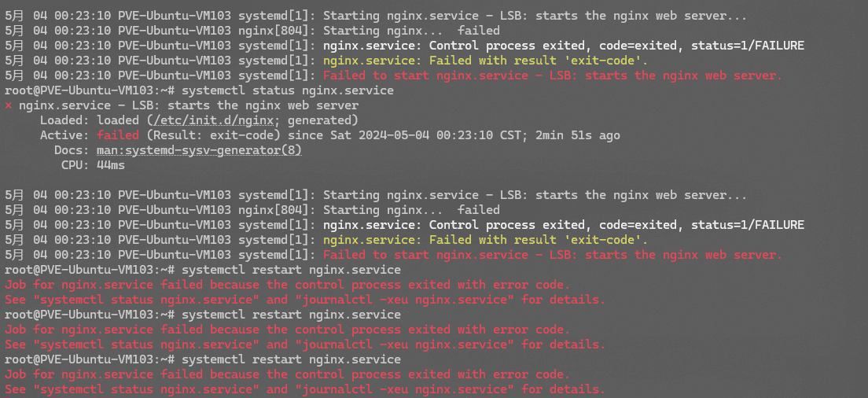Open the man:systemd-sysv-generator(8) docs link

click(199, 150)
